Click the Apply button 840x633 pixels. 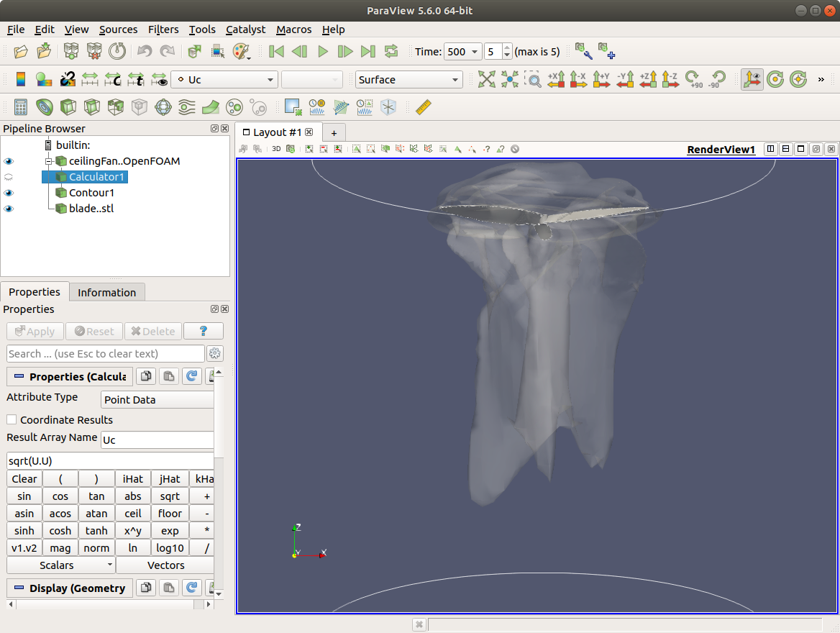tap(35, 331)
